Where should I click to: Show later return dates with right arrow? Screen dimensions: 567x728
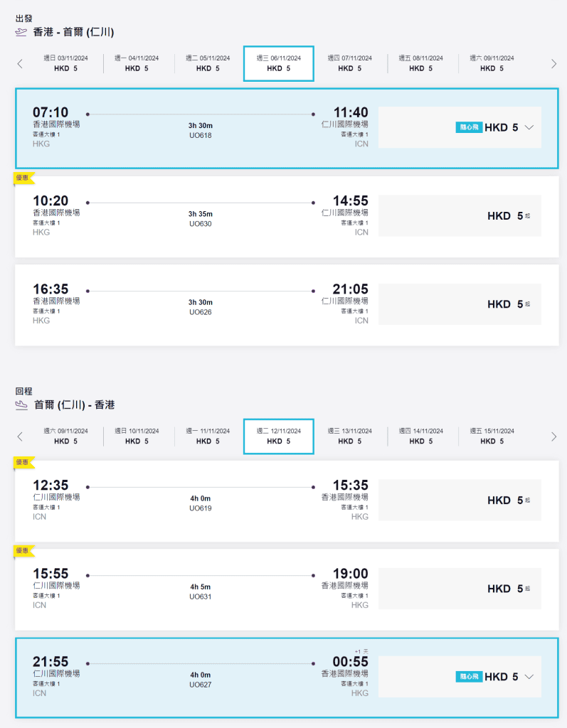pos(553,436)
